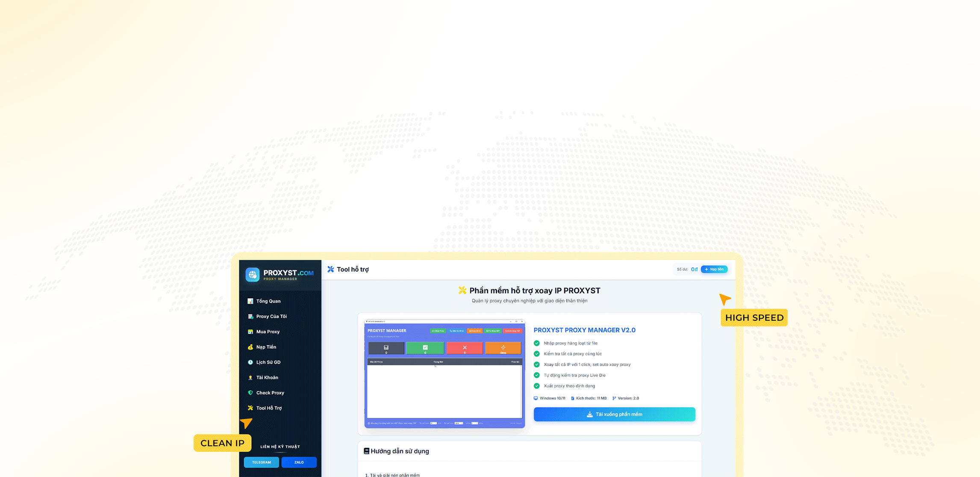This screenshot has height=477, width=980.
Task: Click the green Nhập Proxy button in the preview
Action: pyautogui.click(x=438, y=331)
